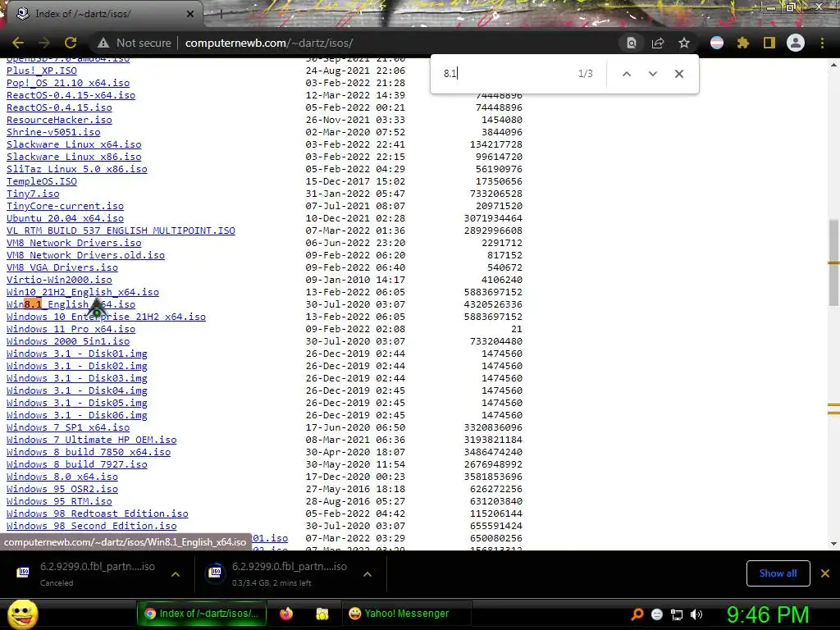
Task: Click the Shrine-v5051.iso link
Action: (53, 132)
